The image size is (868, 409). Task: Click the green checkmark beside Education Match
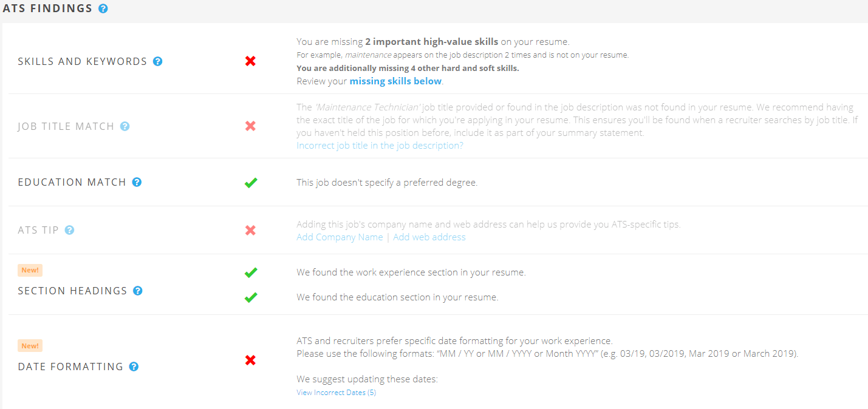click(x=250, y=182)
